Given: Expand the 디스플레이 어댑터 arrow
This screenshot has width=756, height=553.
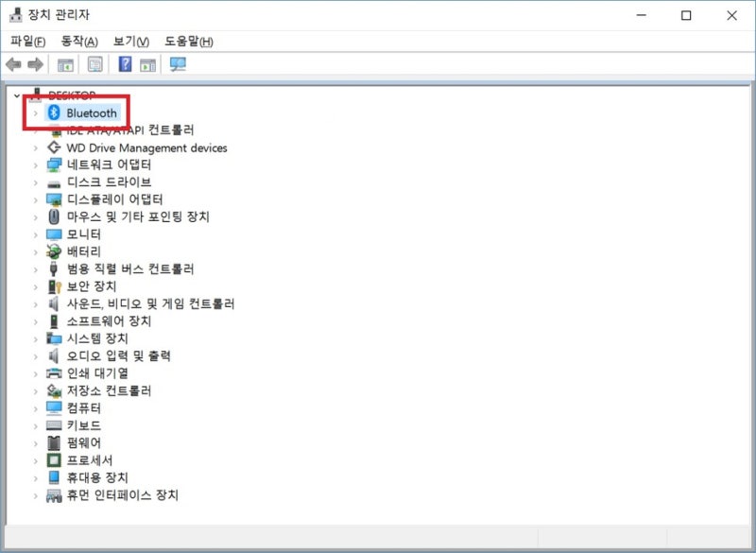Looking at the screenshot, I should click(35, 200).
